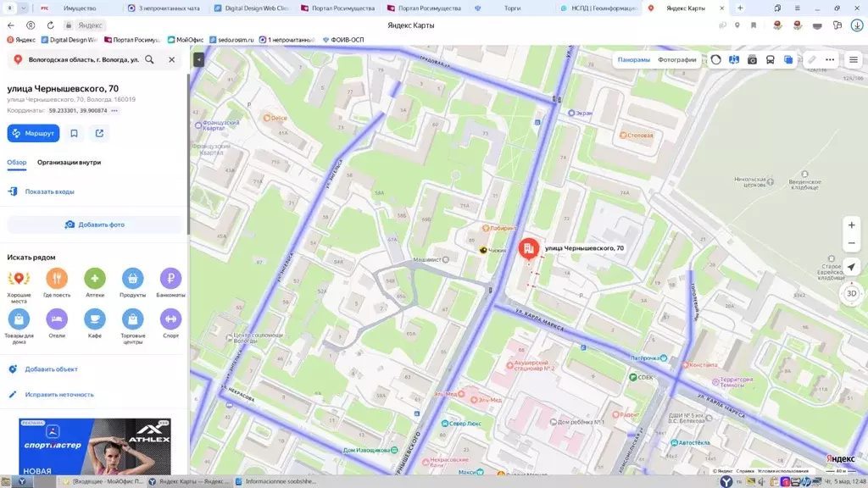Toggle the traffic layer circle icon
868x488 pixels.
click(716, 59)
